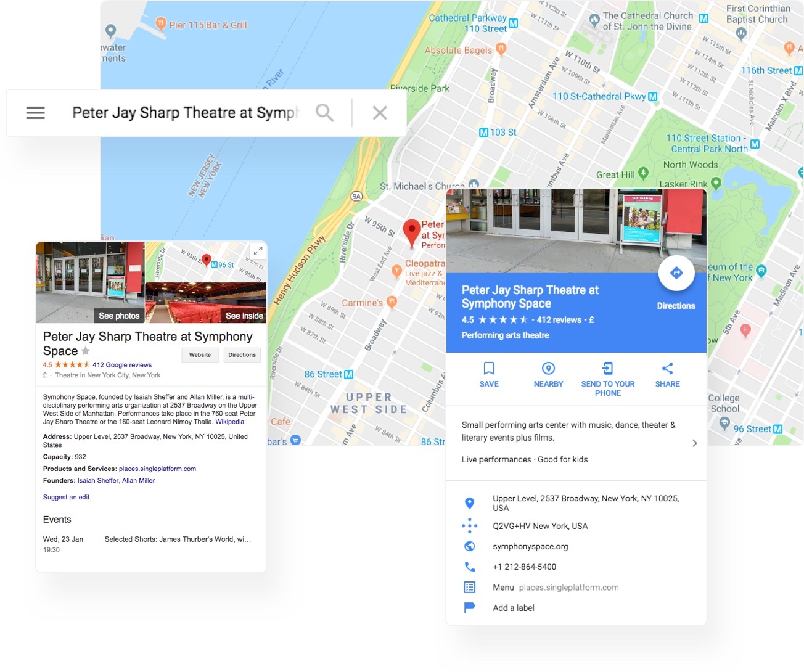The image size is (804, 672).
Task: Click 110 St-Cathedral Pkwy subway icon
Action: 653,96
